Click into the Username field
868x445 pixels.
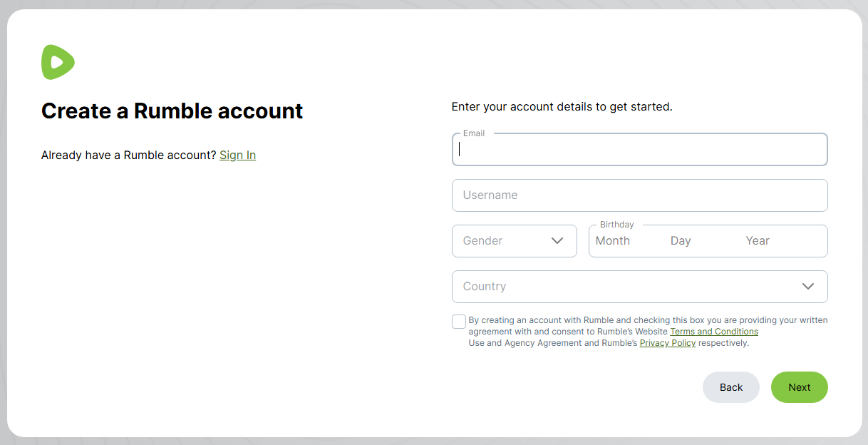(x=639, y=195)
